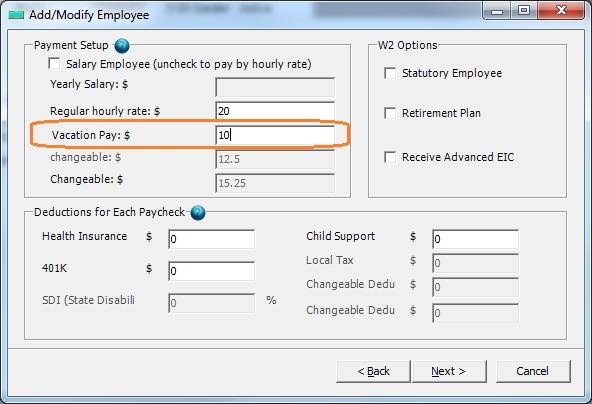
Task: Click the disabled Yearly Salary field
Action: [275, 87]
